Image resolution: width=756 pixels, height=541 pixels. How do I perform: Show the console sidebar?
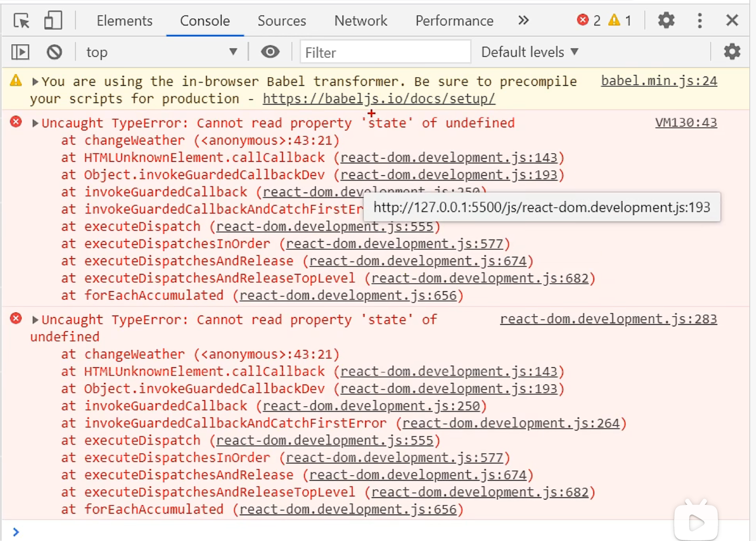[21, 52]
